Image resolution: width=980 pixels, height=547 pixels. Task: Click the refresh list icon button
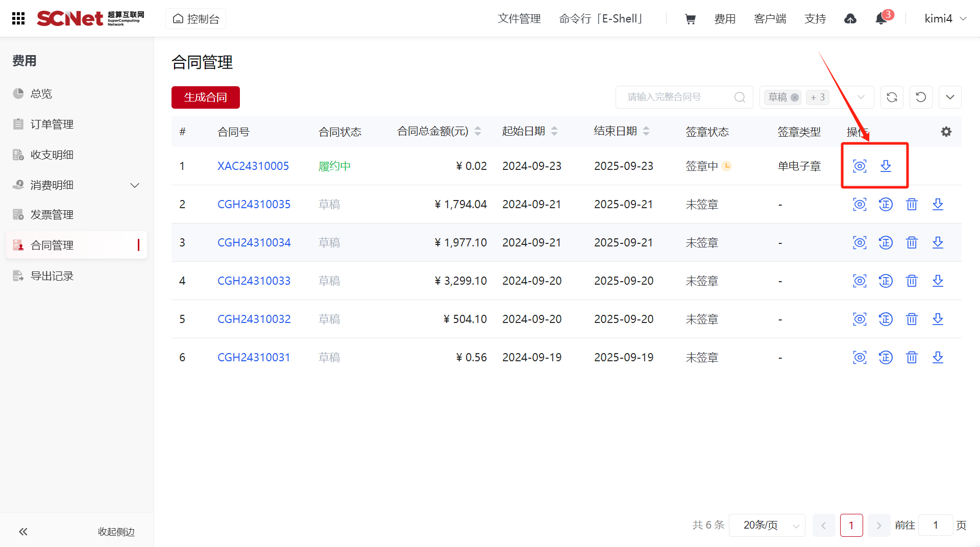point(892,97)
